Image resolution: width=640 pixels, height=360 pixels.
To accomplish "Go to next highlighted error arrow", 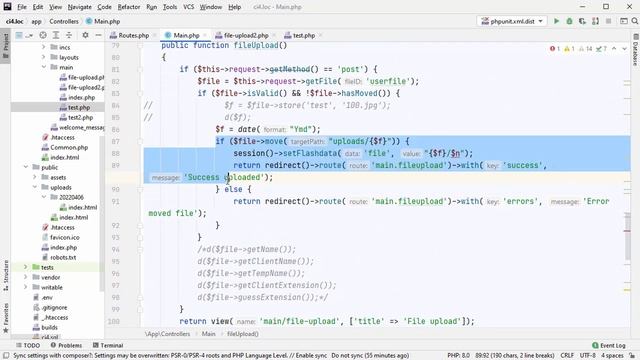I will pos(624,49).
